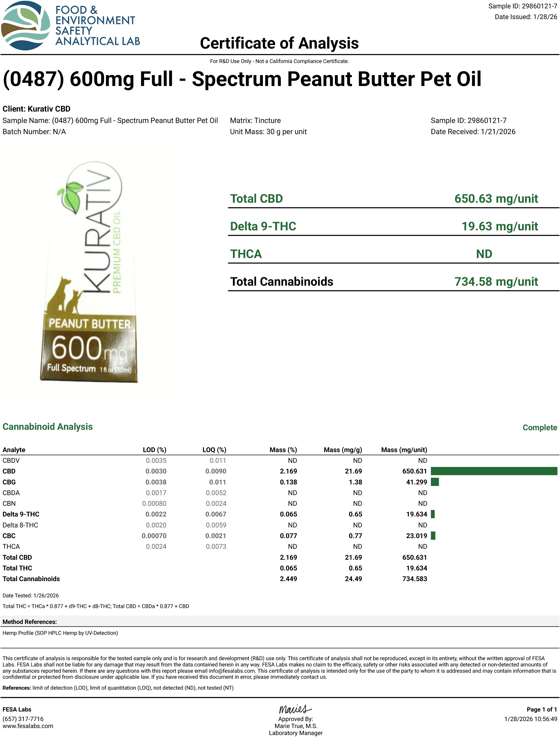Click the CBG green bar
The image size is (560, 738).
(434, 482)
